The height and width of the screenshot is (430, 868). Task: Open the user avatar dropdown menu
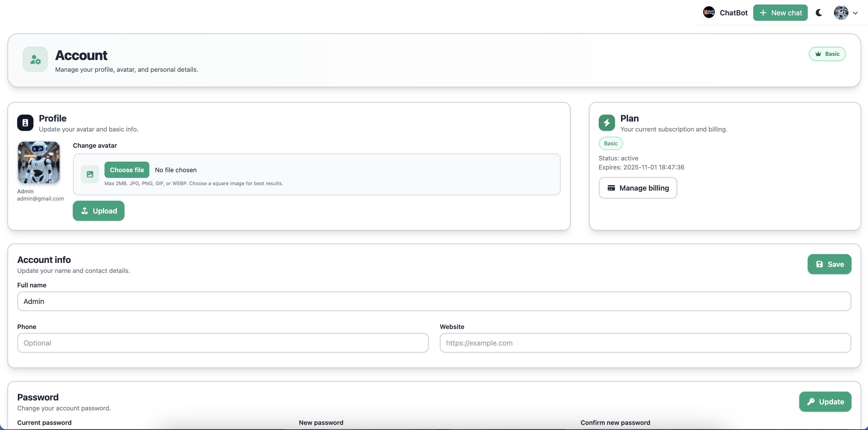point(846,13)
